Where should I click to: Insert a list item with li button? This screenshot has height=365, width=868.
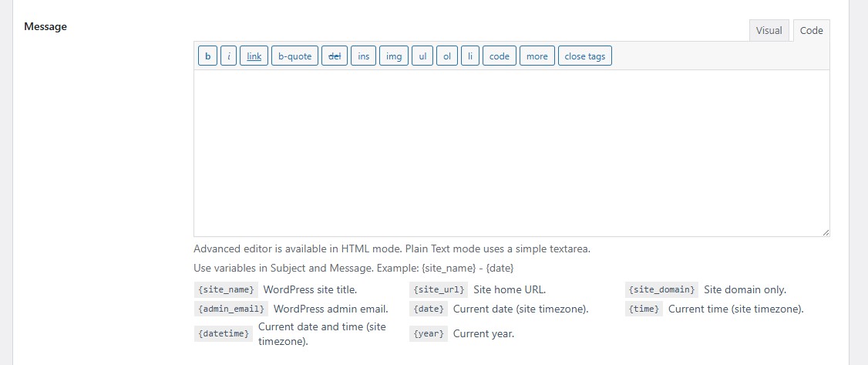tap(470, 56)
